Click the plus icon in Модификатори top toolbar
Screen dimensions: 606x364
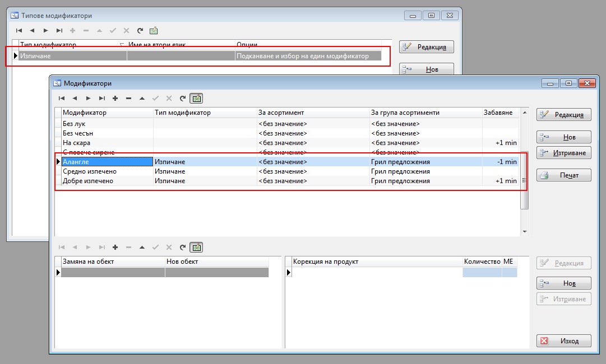115,99
